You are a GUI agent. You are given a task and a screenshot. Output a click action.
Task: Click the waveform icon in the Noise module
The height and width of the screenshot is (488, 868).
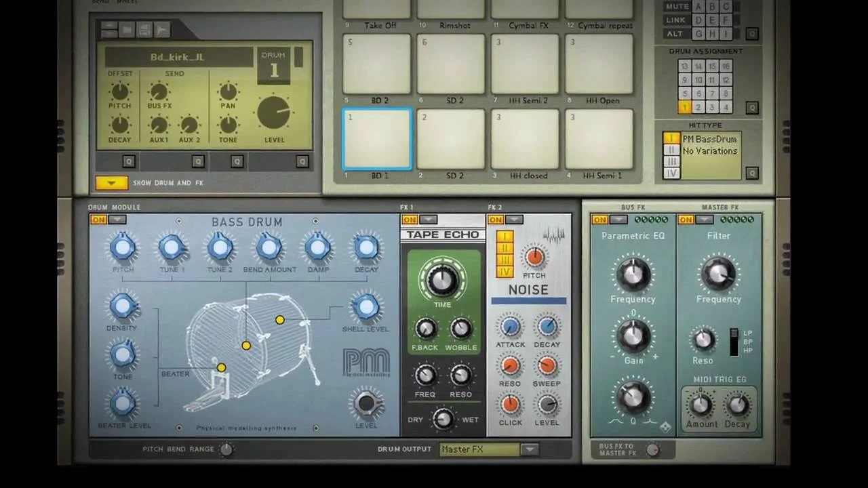[x=553, y=236]
